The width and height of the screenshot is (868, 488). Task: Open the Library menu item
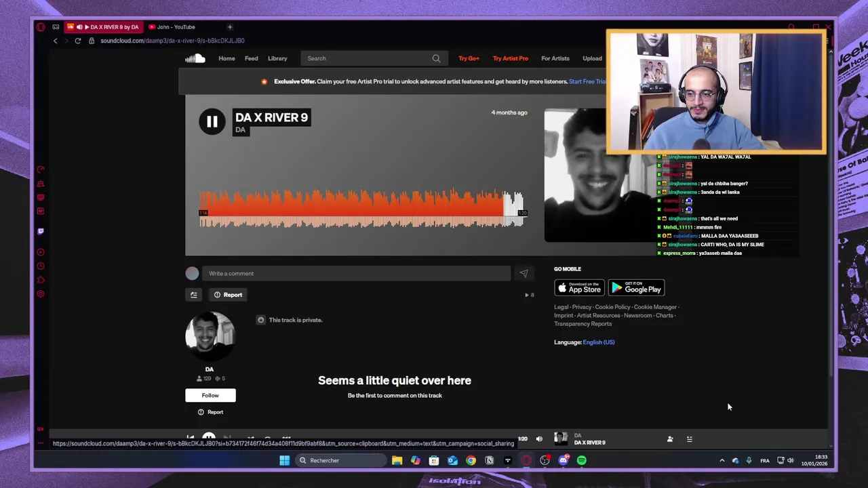pyautogui.click(x=277, y=58)
